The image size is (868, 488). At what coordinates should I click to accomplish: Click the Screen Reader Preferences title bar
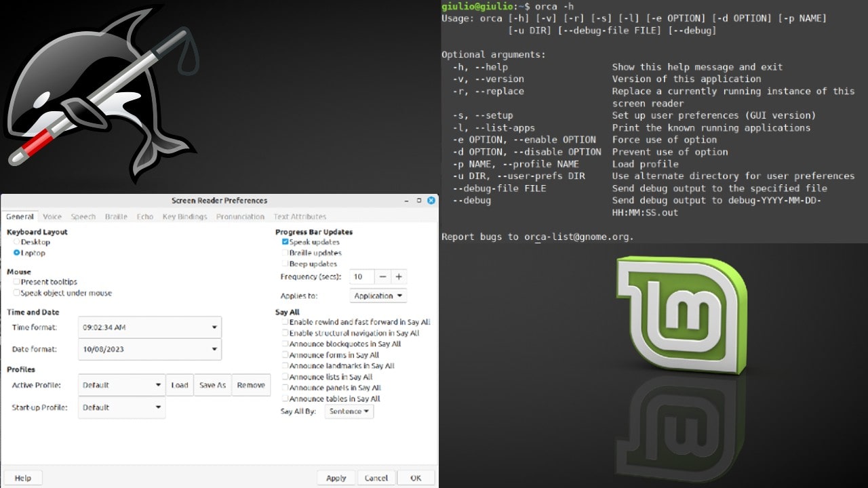pyautogui.click(x=219, y=201)
